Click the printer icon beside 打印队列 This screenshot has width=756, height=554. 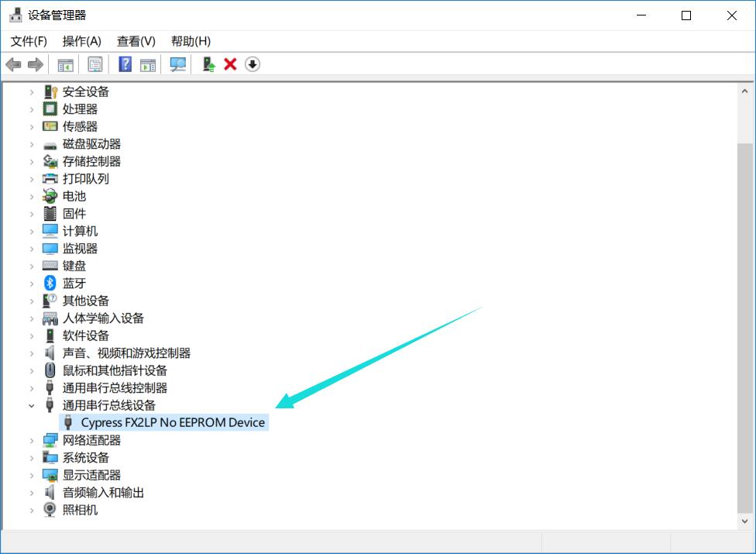[50, 179]
